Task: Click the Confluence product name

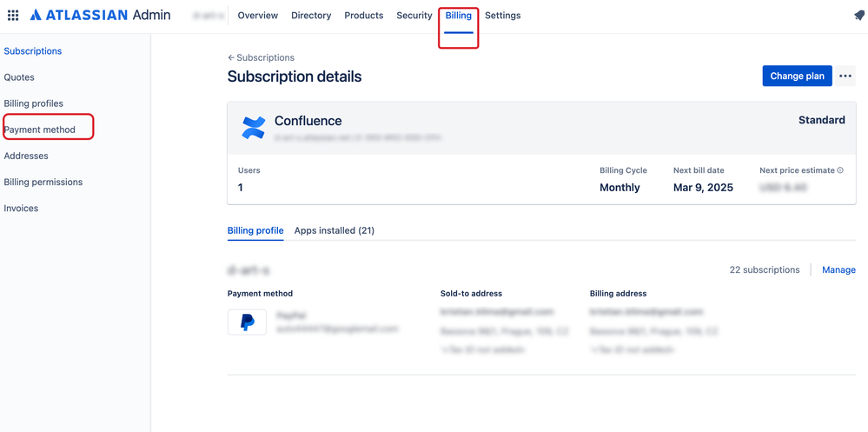Action: (x=308, y=121)
